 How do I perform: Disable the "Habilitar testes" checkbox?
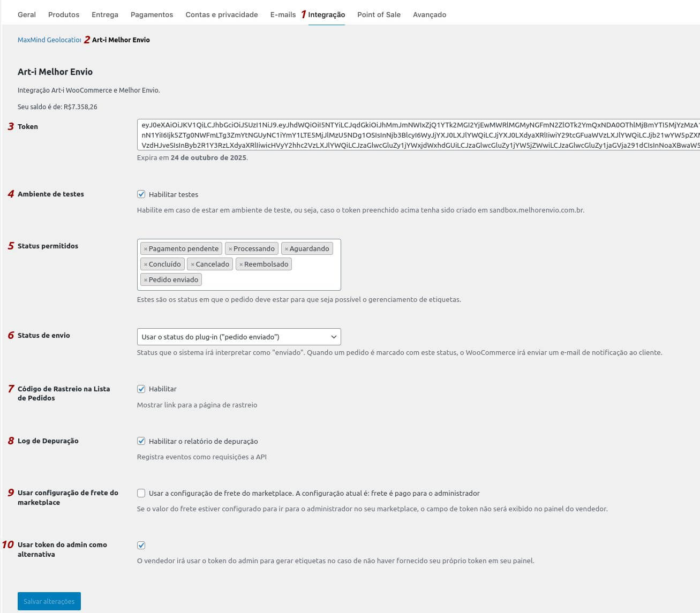point(141,194)
